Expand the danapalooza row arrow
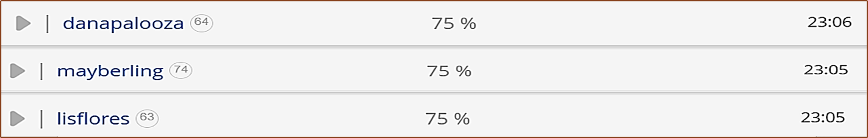Image resolution: width=868 pixels, height=138 pixels. [x=23, y=23]
